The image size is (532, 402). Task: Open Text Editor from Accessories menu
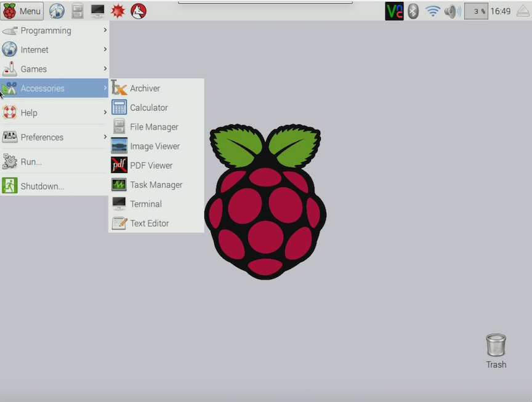coord(149,223)
